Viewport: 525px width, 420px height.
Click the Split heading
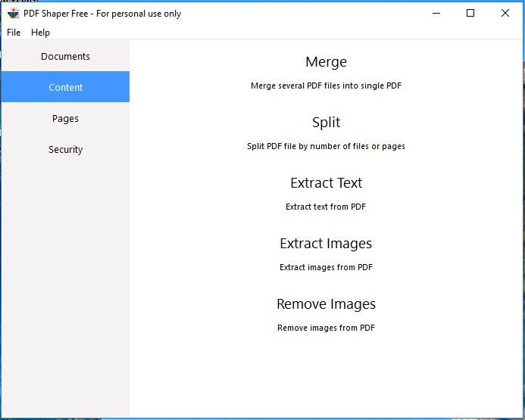pyautogui.click(x=326, y=123)
